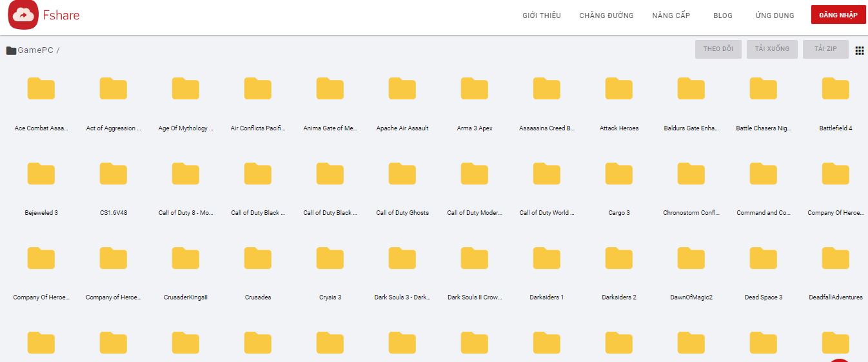The image size is (868, 362).
Task: Open Darksiders 1 folder icon
Action: [547, 257]
